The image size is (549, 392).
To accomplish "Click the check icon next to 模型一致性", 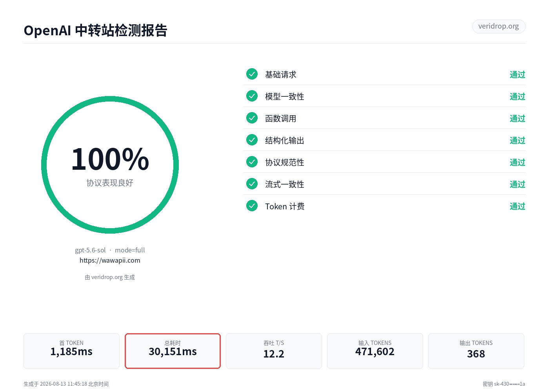I will pos(252,96).
